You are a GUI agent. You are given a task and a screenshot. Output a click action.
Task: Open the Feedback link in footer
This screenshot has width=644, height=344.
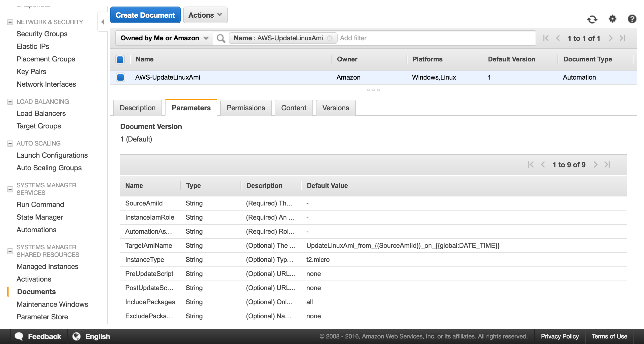coord(45,336)
